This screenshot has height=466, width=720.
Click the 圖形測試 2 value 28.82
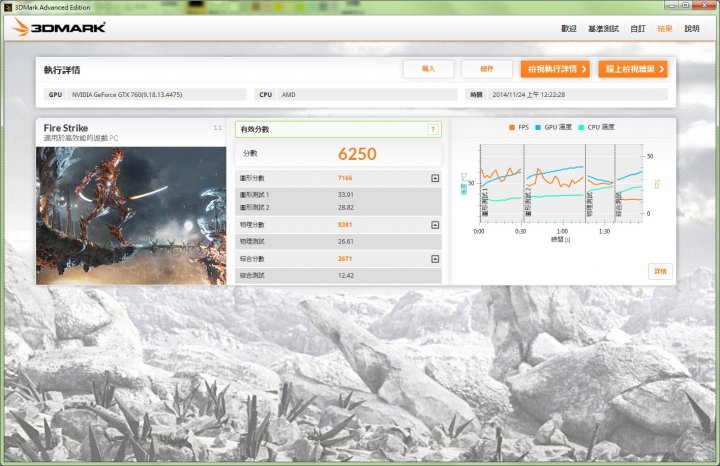[x=346, y=208]
